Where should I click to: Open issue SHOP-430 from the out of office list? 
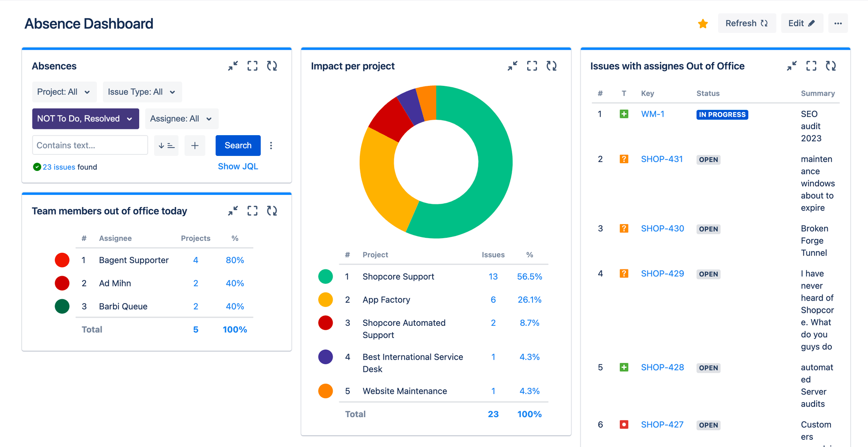[x=662, y=228]
